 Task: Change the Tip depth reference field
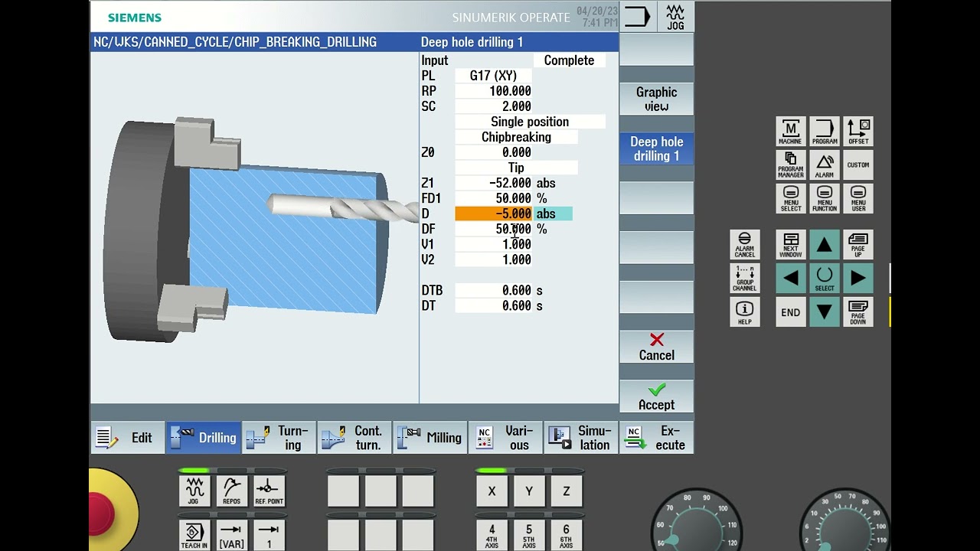516,168
